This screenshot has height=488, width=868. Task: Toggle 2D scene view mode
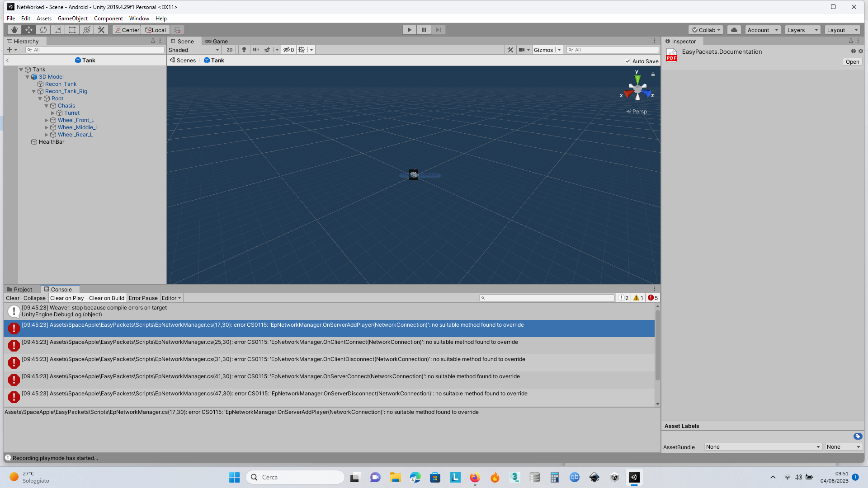coord(230,50)
